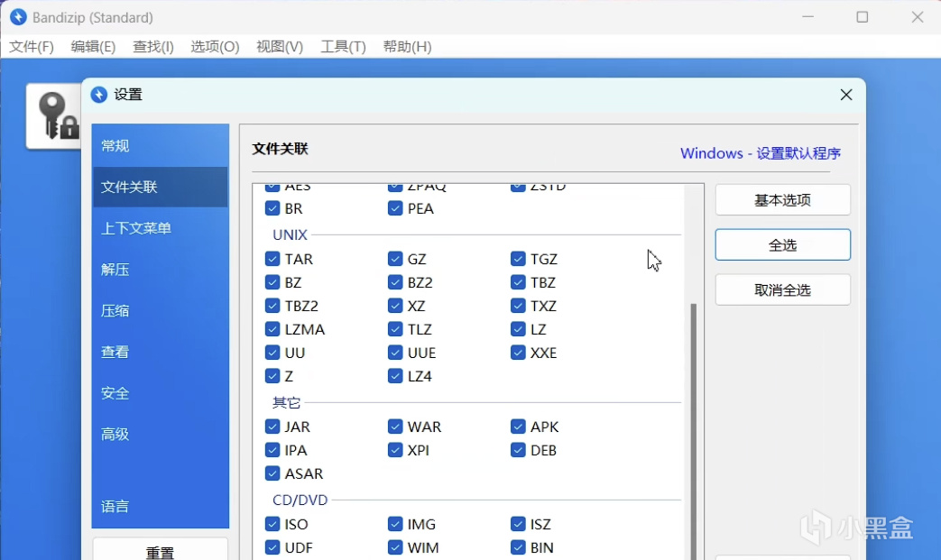Switch to 常规 settings page
Image resolution: width=941 pixels, height=560 pixels.
[x=161, y=146]
